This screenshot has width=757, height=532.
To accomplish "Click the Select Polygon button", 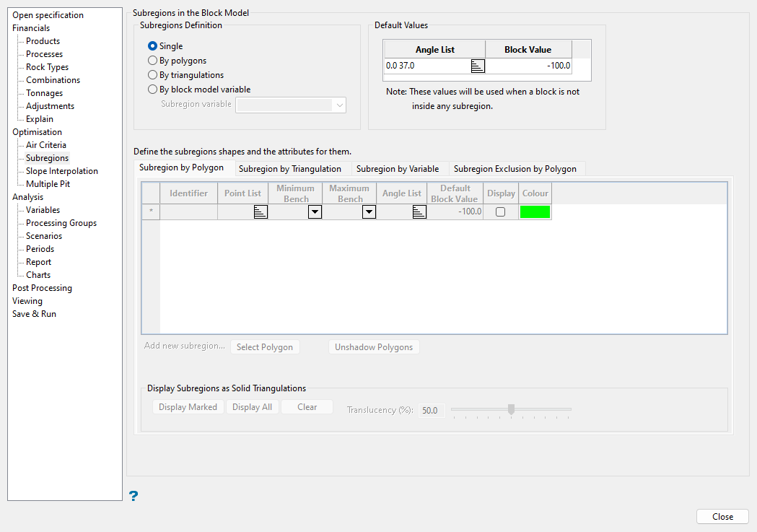I will tap(265, 347).
